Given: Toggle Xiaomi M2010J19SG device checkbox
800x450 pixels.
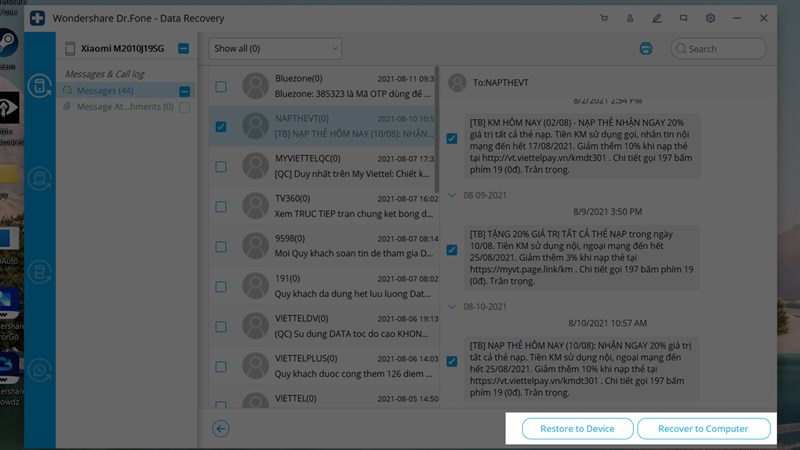Looking at the screenshot, I should point(184,48).
